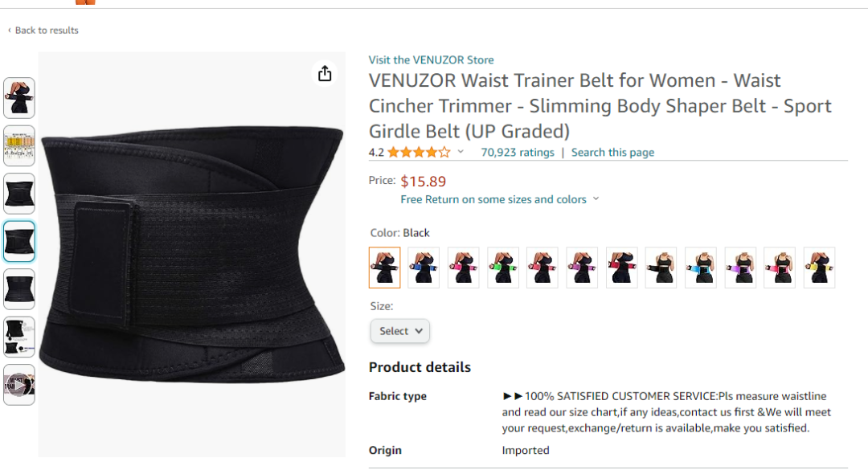Open the size chart thumbnail image
Image resolution: width=868 pixels, height=470 pixels.
coord(19,145)
